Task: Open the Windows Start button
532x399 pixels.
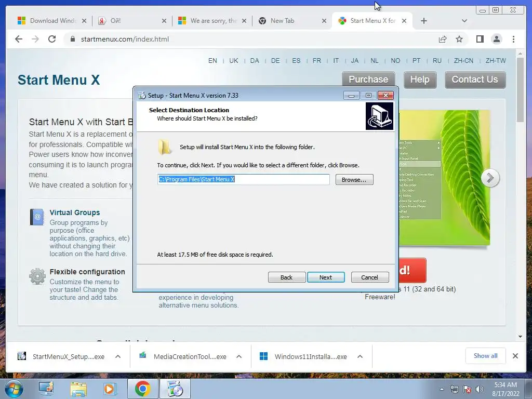Action: (x=14, y=389)
